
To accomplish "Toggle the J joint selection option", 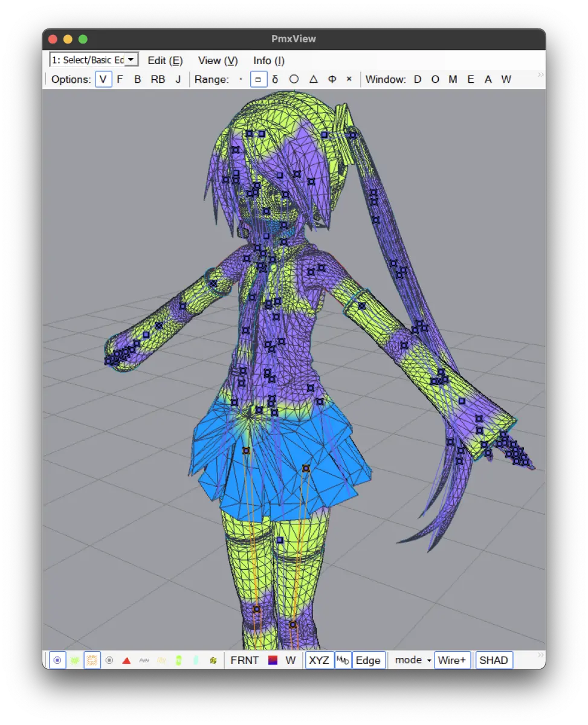I will 178,79.
